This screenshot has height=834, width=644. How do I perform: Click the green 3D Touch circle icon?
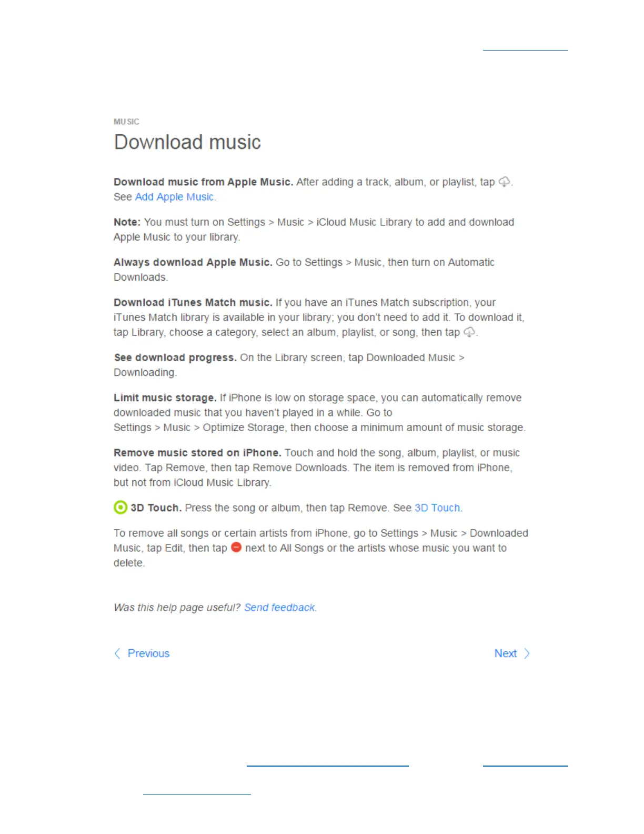pos(120,508)
